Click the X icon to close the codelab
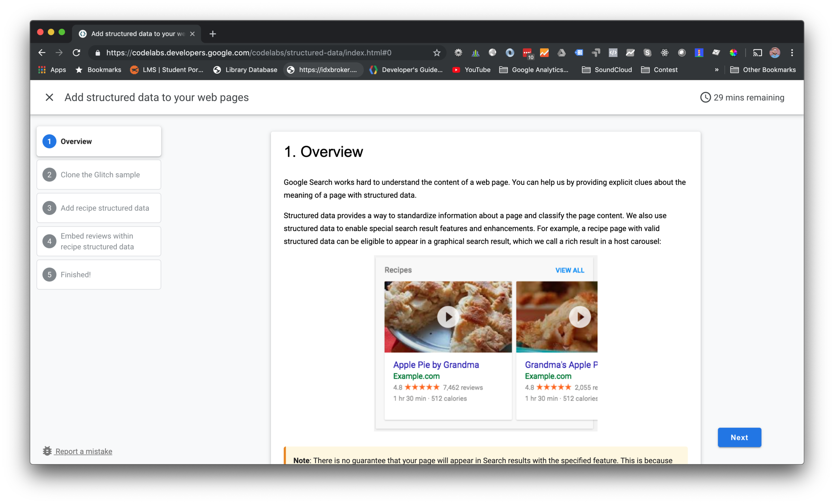Viewport: 834px width, 504px height. point(49,97)
